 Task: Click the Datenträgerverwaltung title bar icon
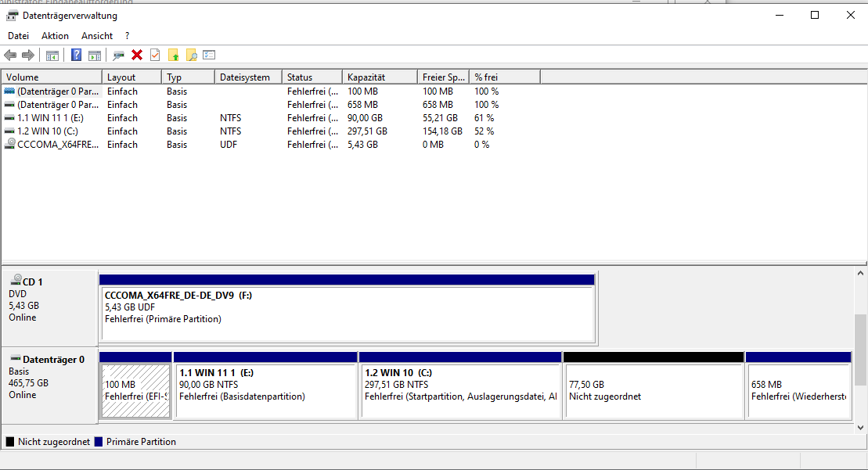tap(12, 16)
